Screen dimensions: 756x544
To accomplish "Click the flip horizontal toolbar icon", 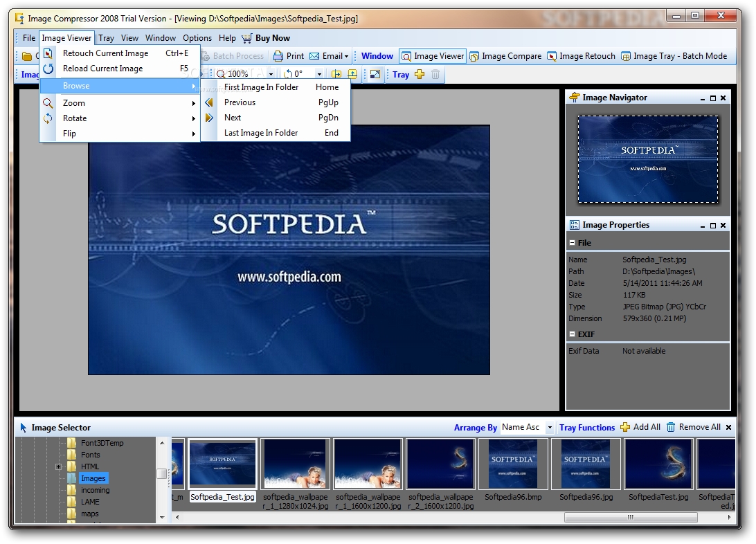I will click(x=336, y=74).
